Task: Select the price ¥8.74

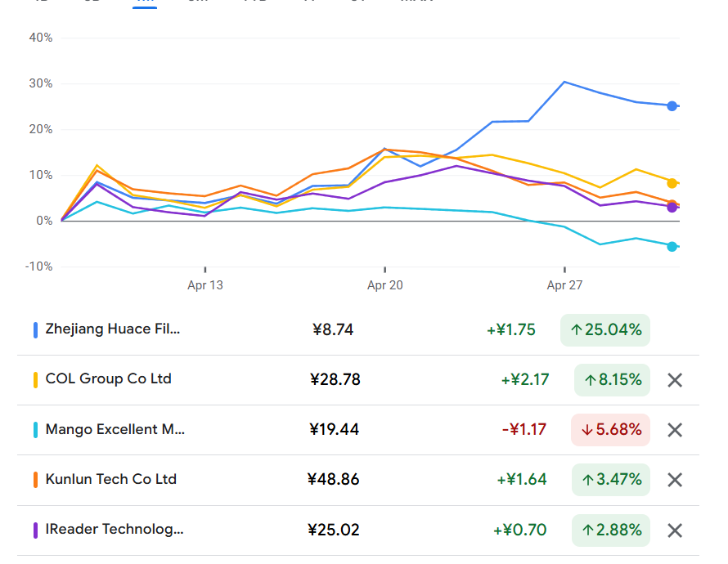Action: (333, 329)
